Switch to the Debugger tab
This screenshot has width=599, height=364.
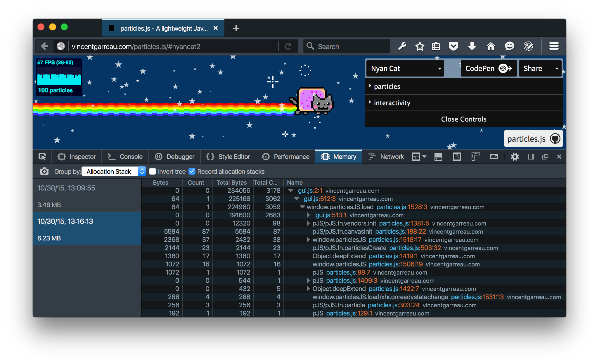(x=175, y=157)
